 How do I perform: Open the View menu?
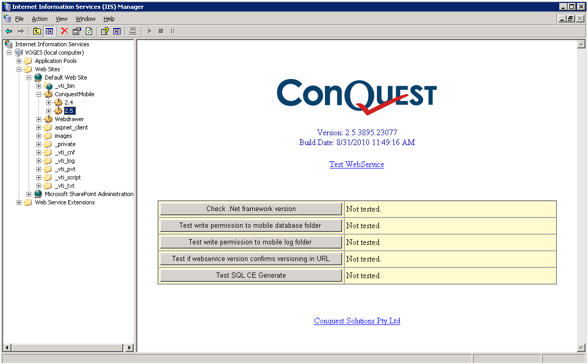coord(61,19)
